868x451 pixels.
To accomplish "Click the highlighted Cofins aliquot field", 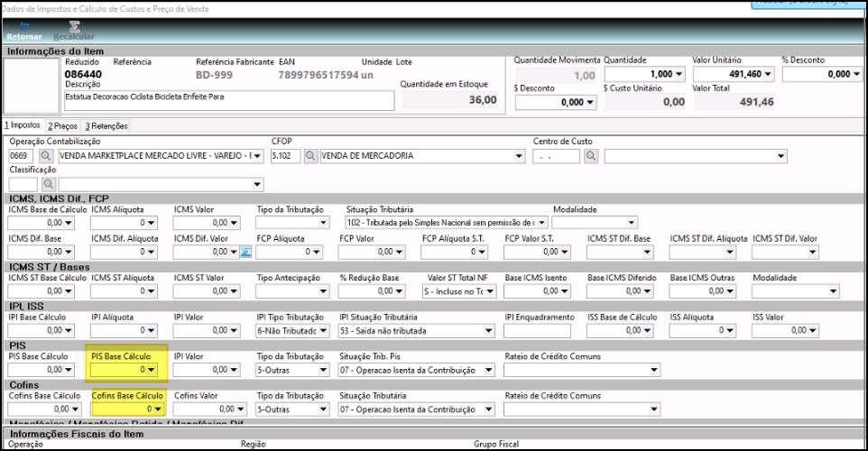I will coord(128,410).
